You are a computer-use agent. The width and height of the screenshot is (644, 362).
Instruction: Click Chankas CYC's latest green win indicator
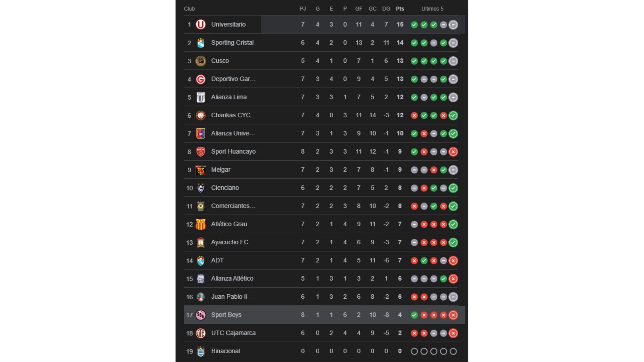click(x=453, y=115)
